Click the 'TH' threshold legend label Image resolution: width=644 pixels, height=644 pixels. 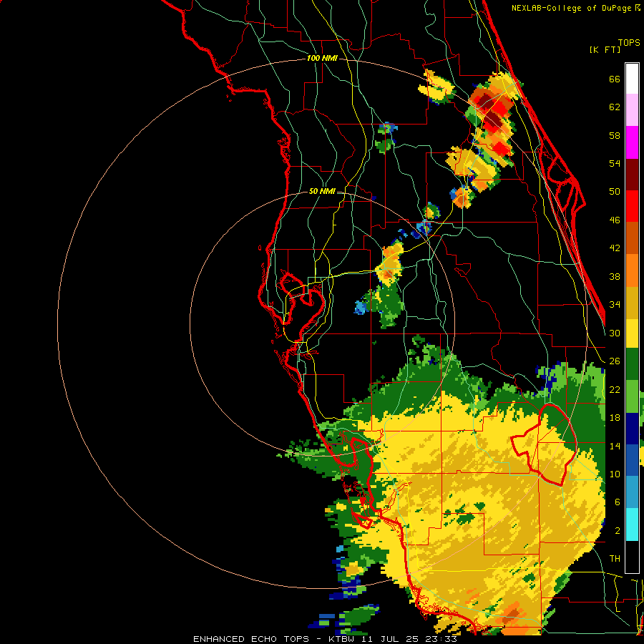coord(615,559)
